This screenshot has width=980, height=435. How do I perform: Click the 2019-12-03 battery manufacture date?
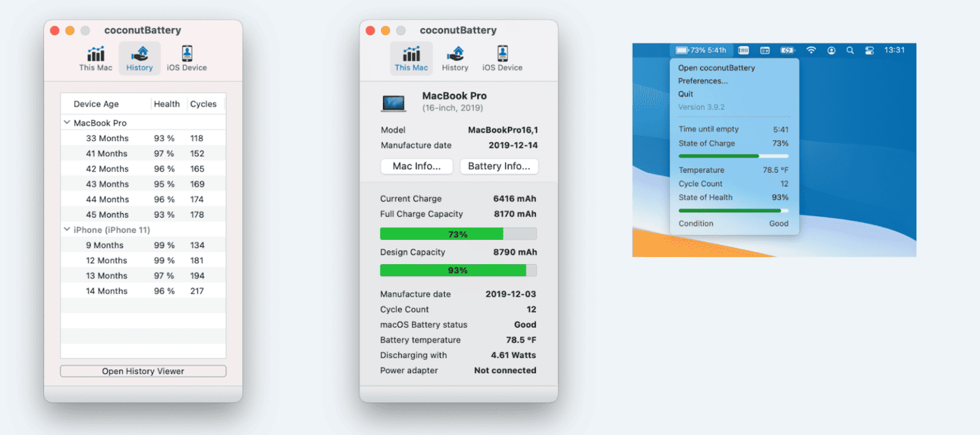(x=511, y=294)
